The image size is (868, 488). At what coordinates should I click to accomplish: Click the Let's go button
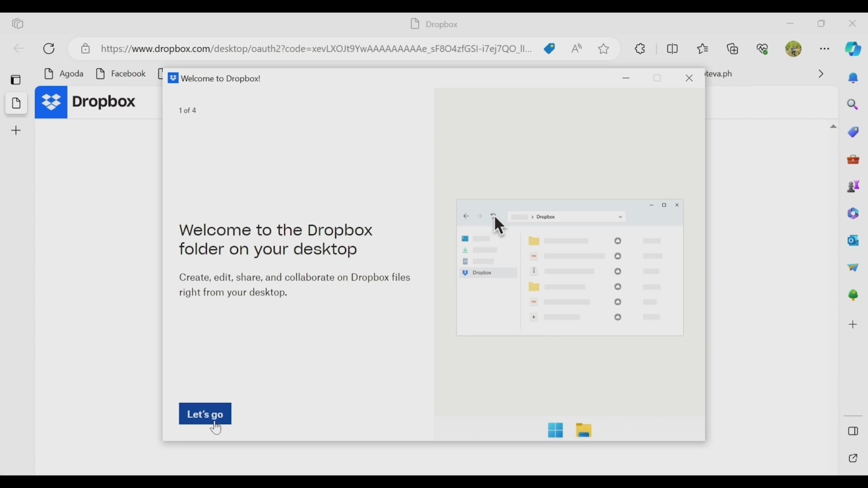[x=205, y=414]
